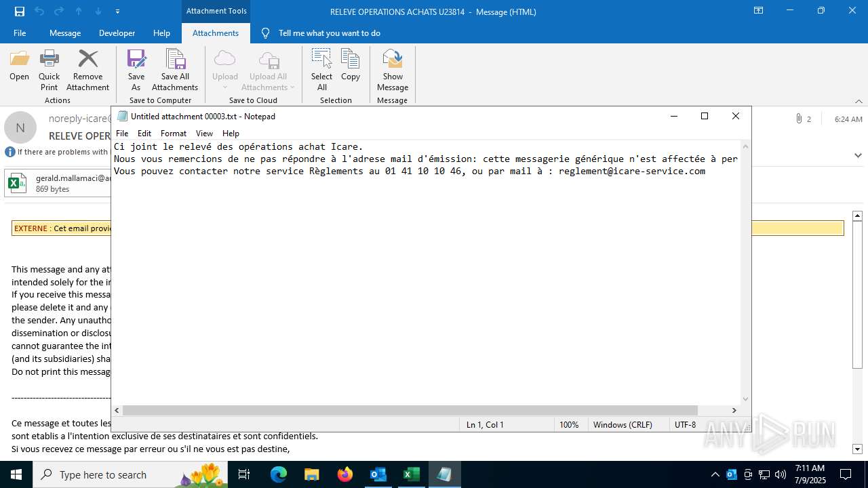This screenshot has width=868, height=488.
Task: Click the Ln 1, Col 1 status
Action: coord(485,424)
